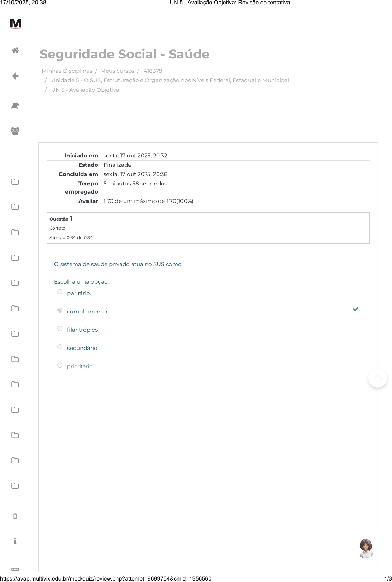Click the first folder icon in sidebar

click(x=15, y=182)
